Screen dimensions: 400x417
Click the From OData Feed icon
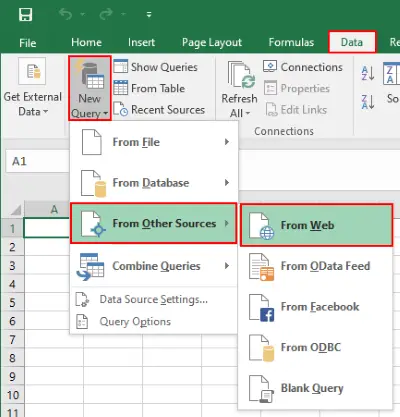(262, 267)
